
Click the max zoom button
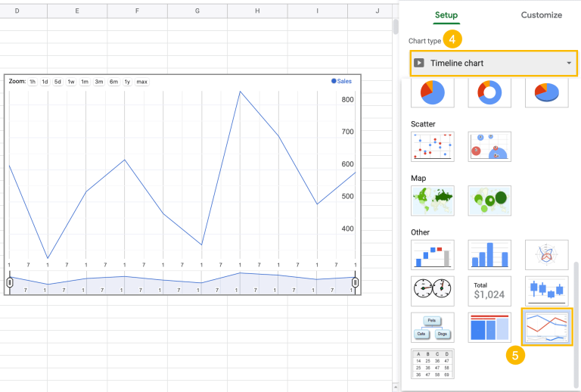click(141, 82)
